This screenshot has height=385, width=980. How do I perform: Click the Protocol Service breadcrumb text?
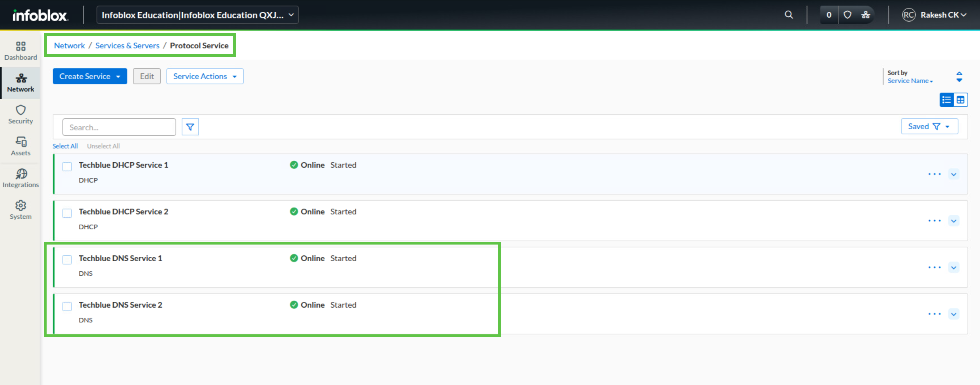coord(199,45)
